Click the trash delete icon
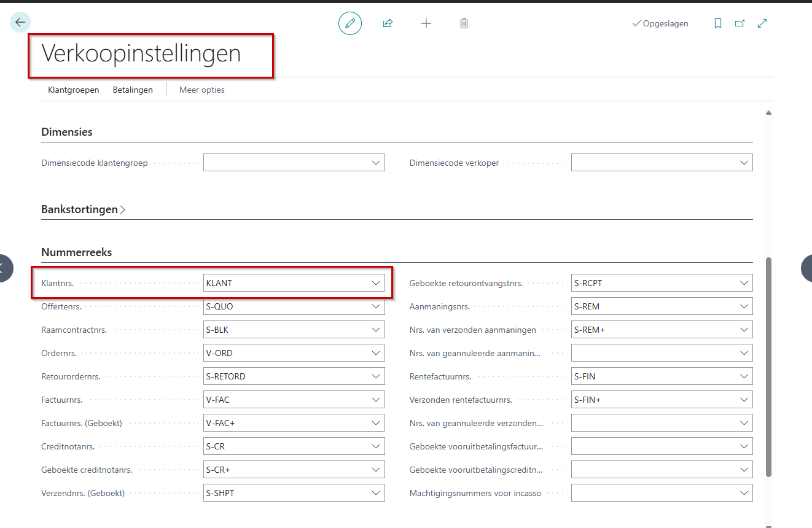The width and height of the screenshot is (812, 528). [x=464, y=23]
